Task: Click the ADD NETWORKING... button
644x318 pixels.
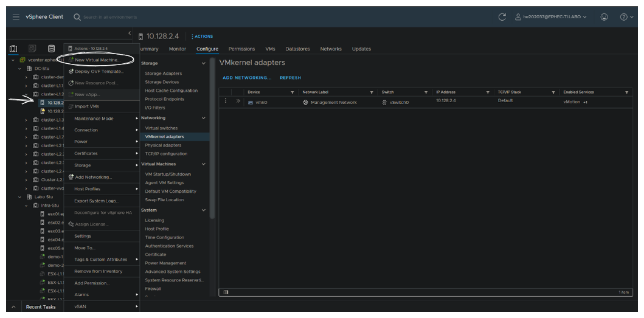Action: (x=247, y=78)
